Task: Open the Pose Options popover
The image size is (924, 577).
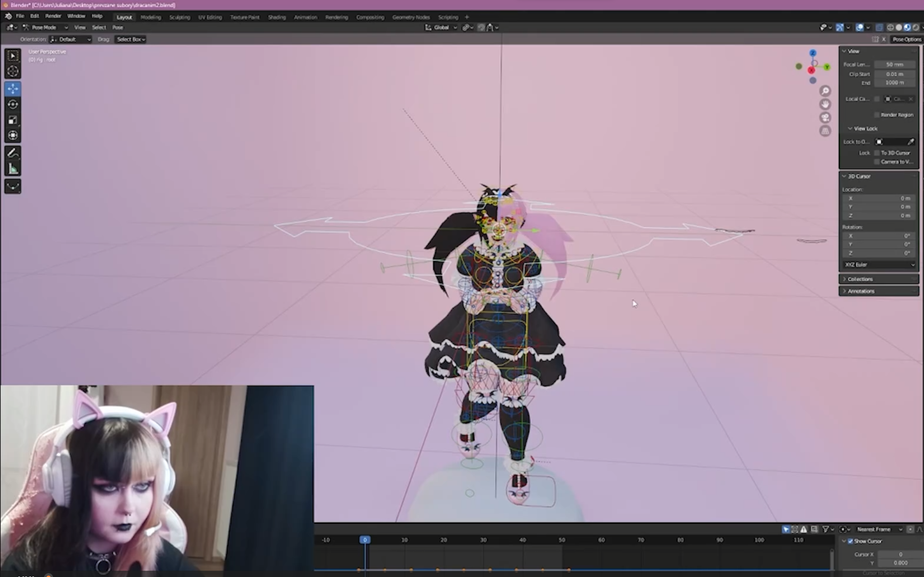Action: [906, 39]
